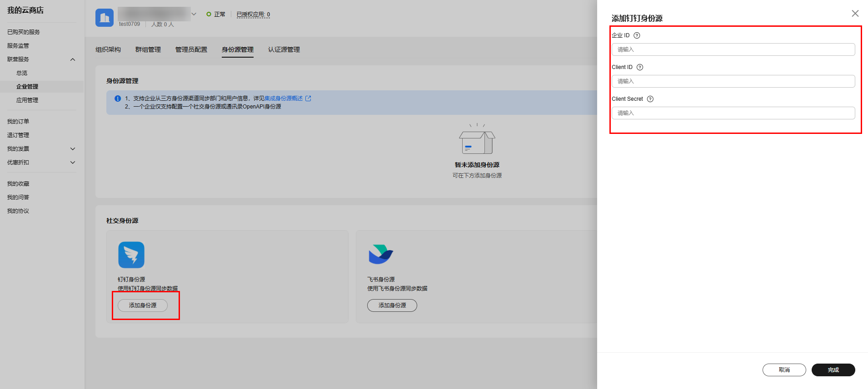Close the 添加钉钉身份源 panel
This screenshot has width=868, height=389.
tap(855, 14)
